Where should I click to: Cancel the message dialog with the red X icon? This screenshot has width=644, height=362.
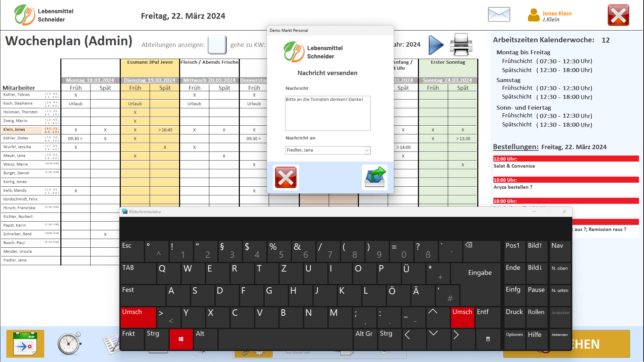[286, 177]
